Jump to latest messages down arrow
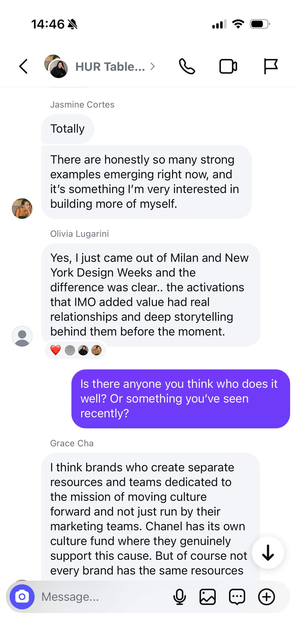 pyautogui.click(x=268, y=552)
